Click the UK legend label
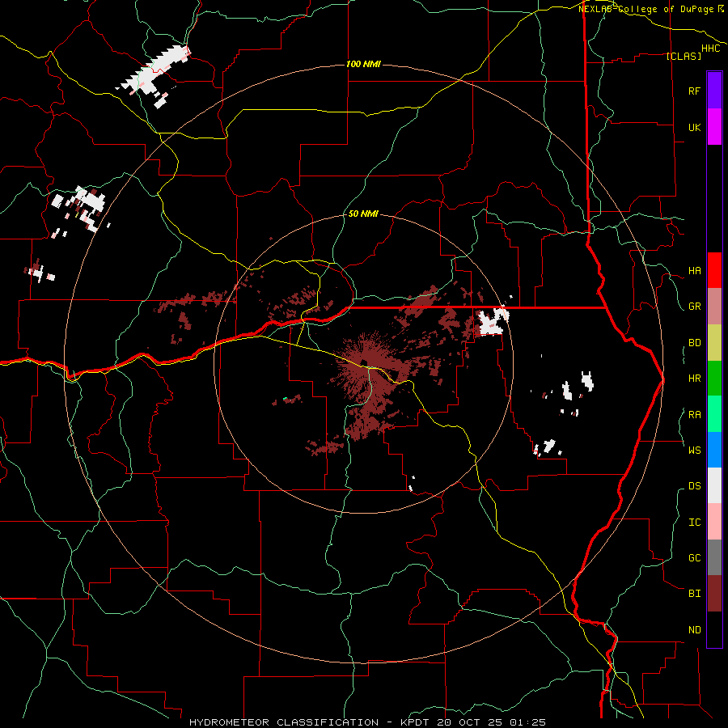728x728 pixels. [x=694, y=127]
